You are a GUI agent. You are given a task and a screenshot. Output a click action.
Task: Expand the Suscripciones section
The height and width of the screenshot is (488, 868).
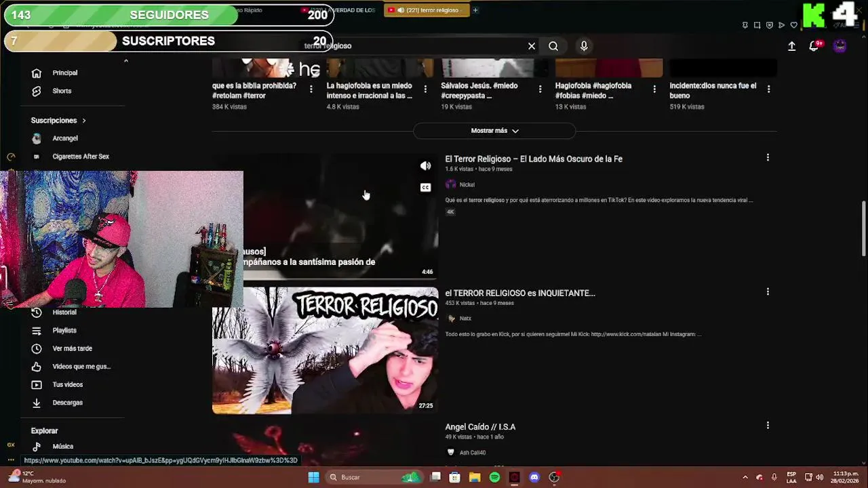(x=58, y=120)
